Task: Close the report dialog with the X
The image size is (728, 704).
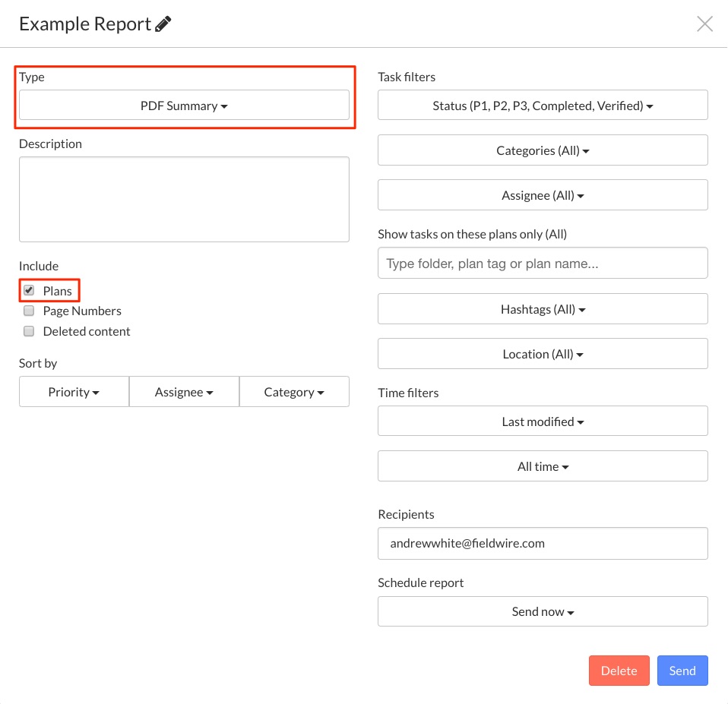Action: point(704,24)
